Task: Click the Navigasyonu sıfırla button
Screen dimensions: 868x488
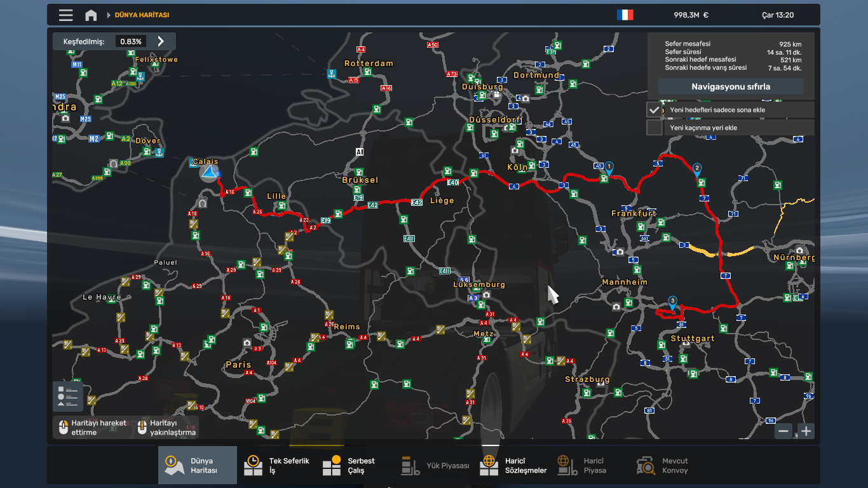Action: pos(731,86)
